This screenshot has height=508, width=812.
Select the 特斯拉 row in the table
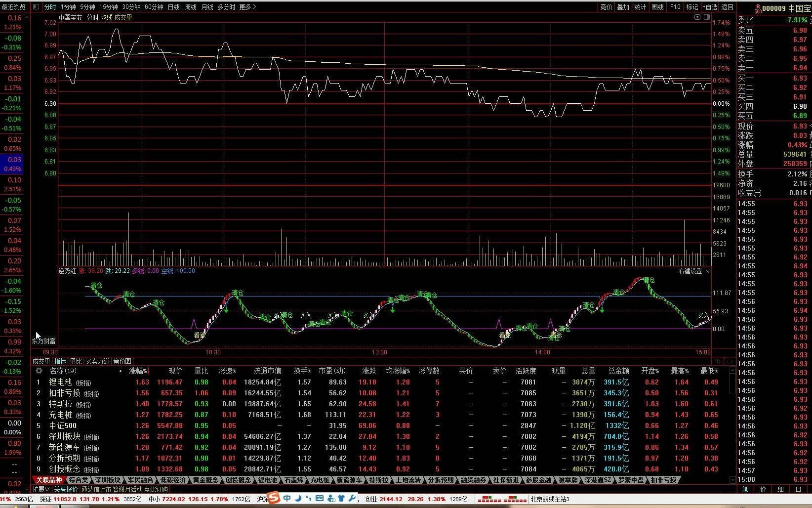pos(380,404)
